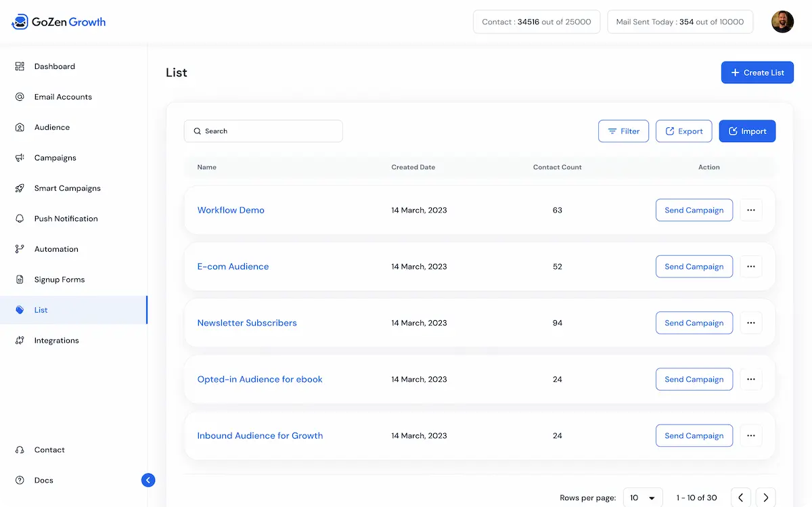Open the Integrations page

pos(55,340)
